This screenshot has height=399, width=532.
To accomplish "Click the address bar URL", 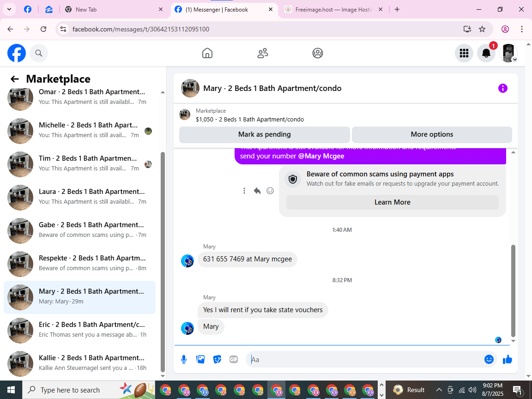I will coord(141,29).
